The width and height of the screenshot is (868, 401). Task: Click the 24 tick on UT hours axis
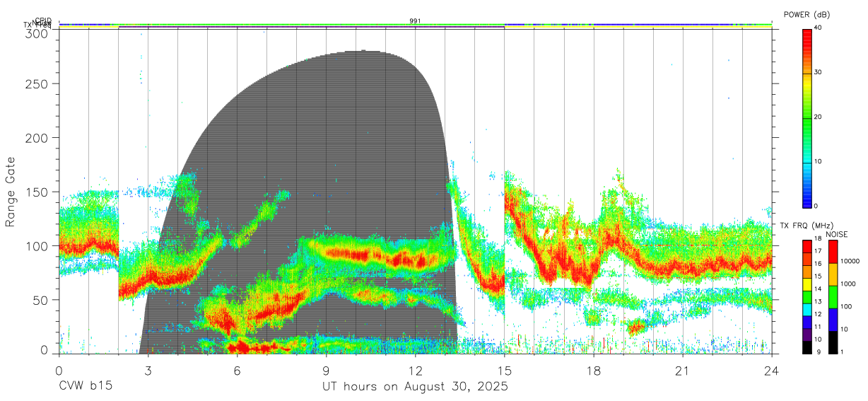coord(772,371)
